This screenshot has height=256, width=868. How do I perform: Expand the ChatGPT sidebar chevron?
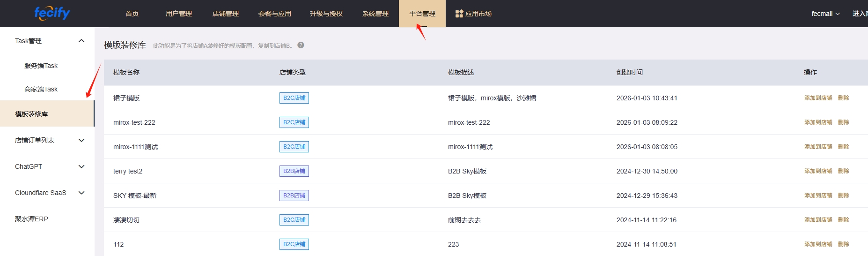click(81, 166)
